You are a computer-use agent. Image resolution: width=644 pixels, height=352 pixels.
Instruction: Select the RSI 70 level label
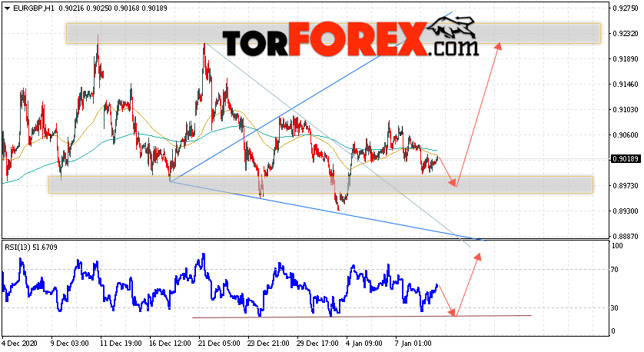pos(615,270)
